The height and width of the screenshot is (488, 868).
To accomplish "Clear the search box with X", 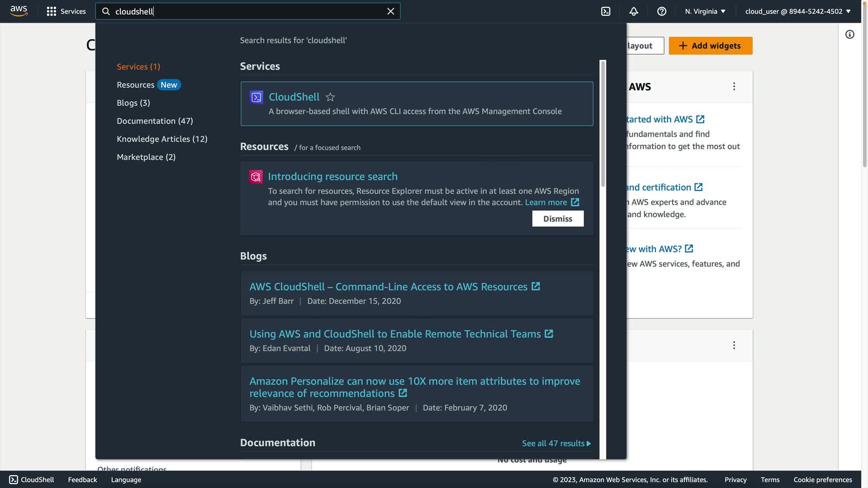I will pyautogui.click(x=391, y=11).
